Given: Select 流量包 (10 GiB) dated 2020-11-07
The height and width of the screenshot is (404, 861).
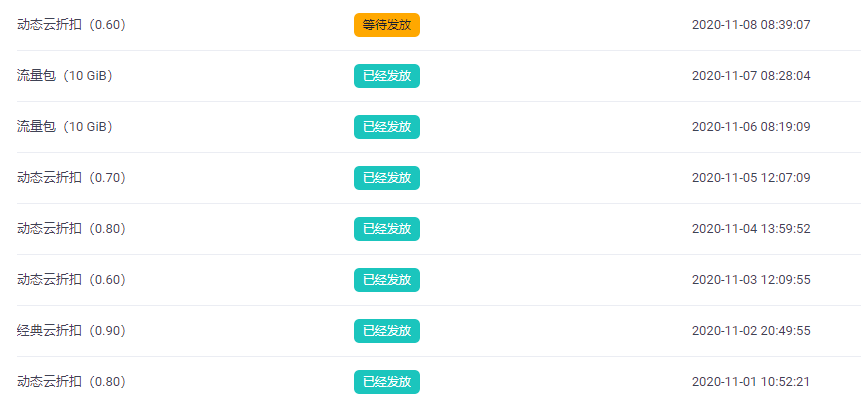Looking at the screenshot, I should (65, 76).
